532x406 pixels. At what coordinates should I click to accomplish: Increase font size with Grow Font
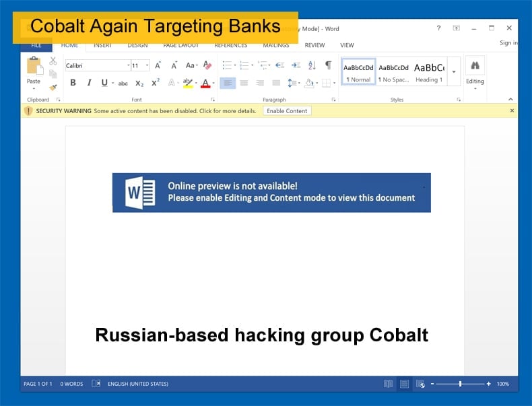coord(158,65)
